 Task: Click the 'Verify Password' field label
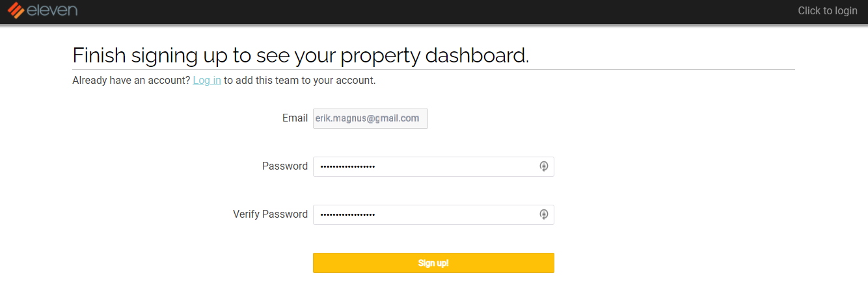coord(270,214)
